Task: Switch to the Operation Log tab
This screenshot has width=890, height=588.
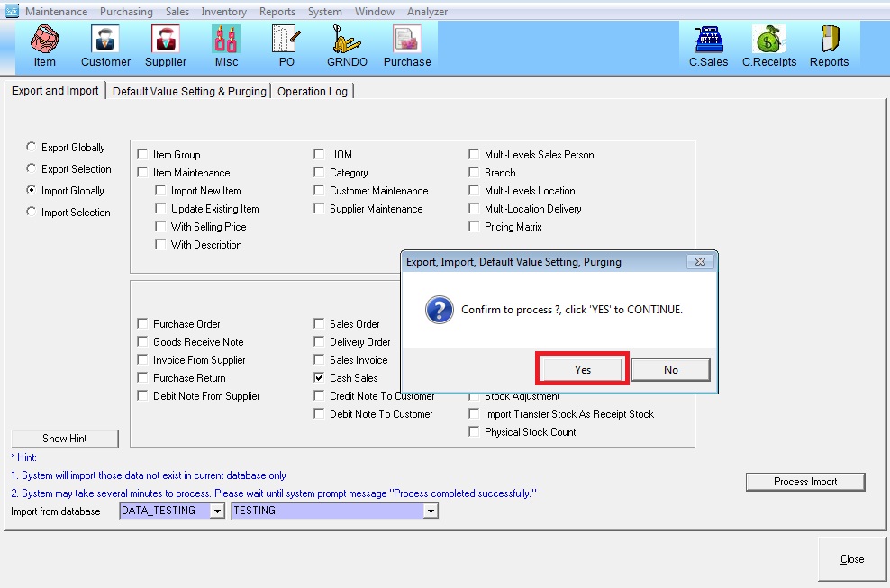Action: click(x=313, y=92)
